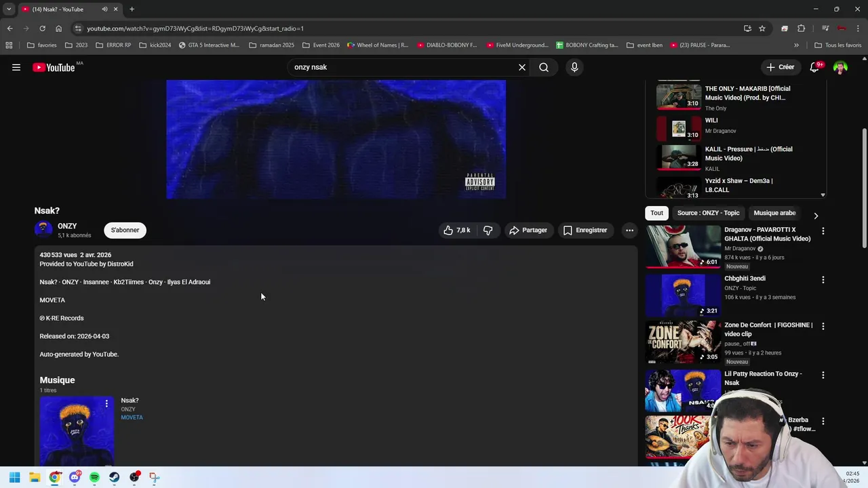Focus the address bar URL

(195, 28)
